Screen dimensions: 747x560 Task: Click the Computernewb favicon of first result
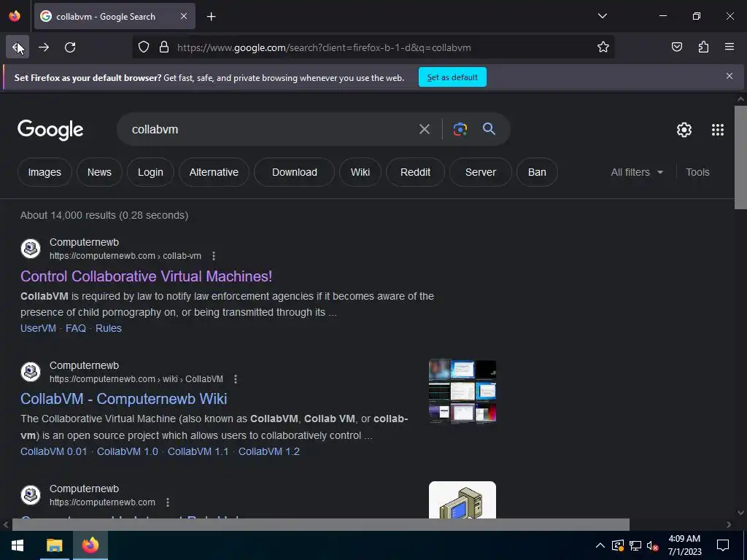[31, 249]
